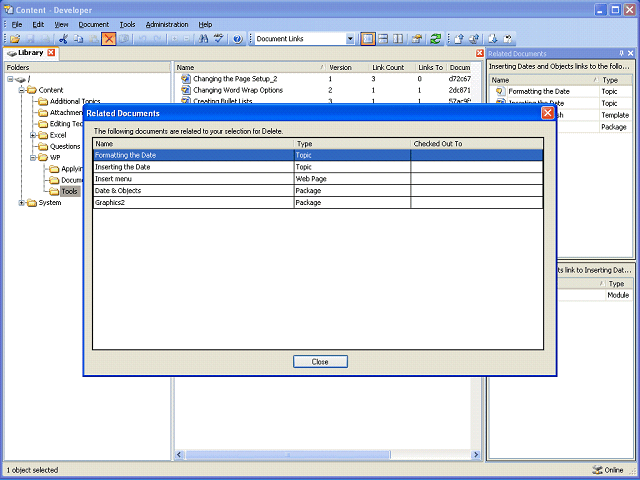Click the Redo toolbar icon

pyautogui.click(x=157, y=39)
